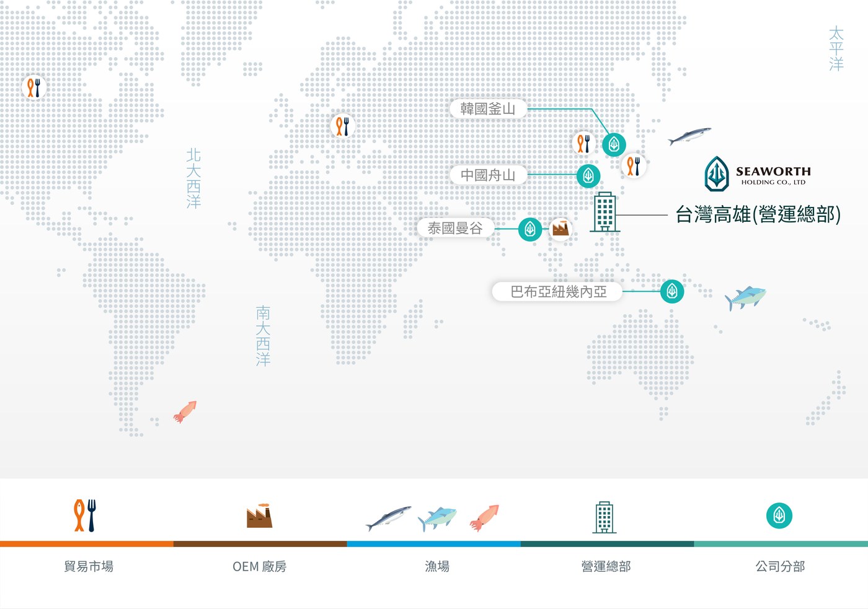
Task: Click the Seaworth trident logo emblem
Action: 717,173
